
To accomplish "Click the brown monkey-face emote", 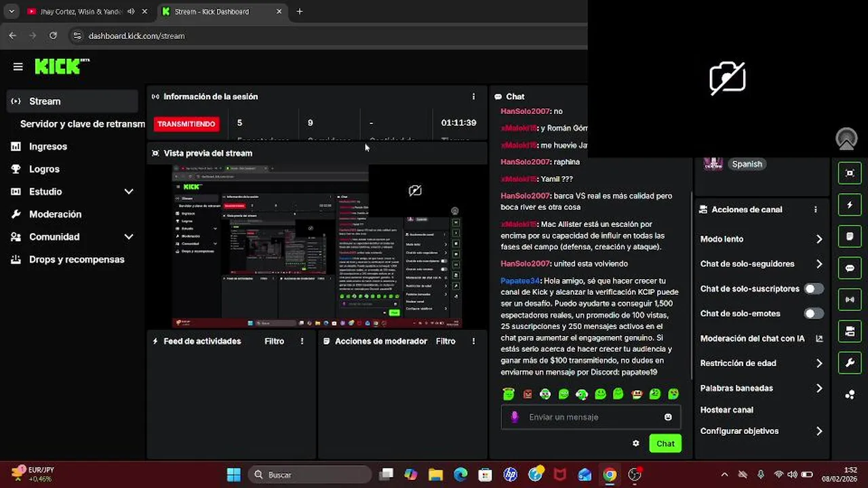I will [636, 394].
